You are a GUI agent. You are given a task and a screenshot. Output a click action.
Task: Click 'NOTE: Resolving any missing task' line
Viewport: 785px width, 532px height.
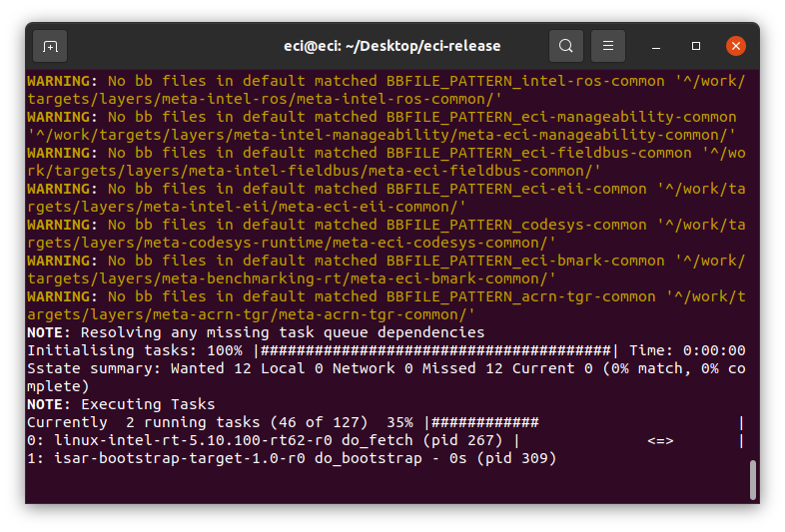(x=256, y=332)
